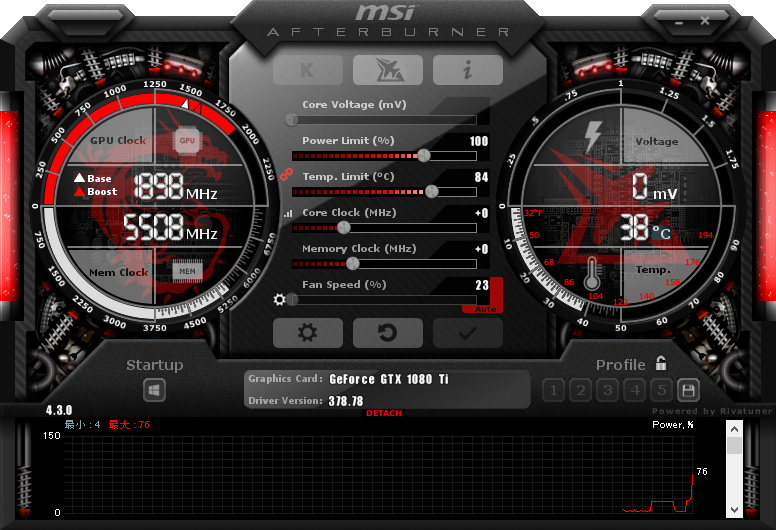The height and width of the screenshot is (530, 776).
Task: Click the lightning bolt voltage icon
Action: [593, 136]
